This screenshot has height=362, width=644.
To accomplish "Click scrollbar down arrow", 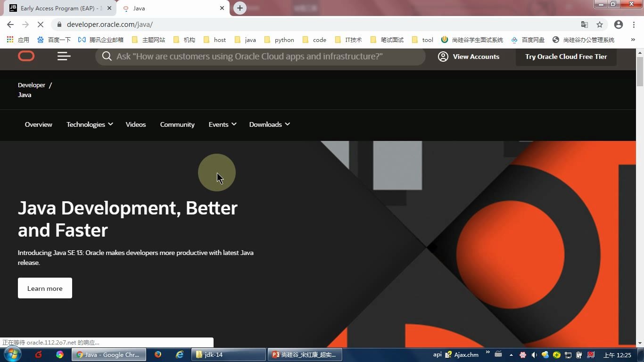I will (x=640, y=343).
